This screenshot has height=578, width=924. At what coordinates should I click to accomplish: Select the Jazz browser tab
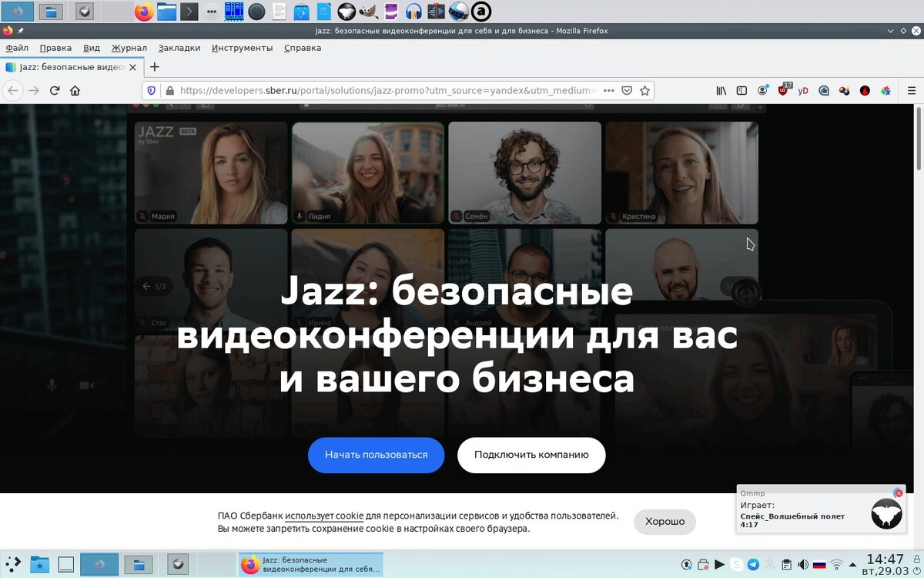point(70,67)
